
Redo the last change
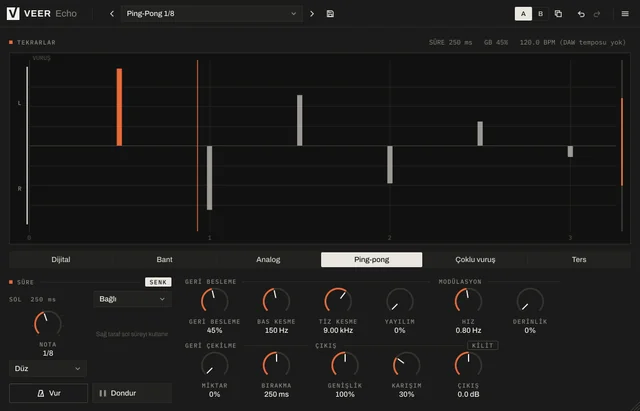(597, 14)
